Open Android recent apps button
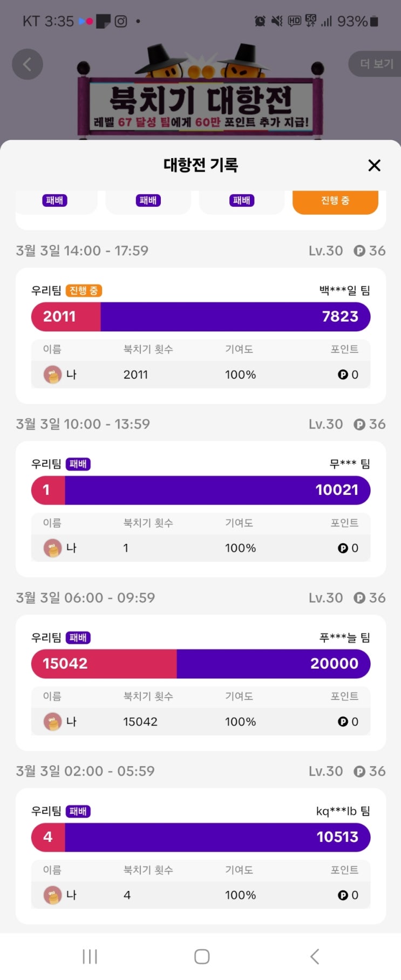Screen dimensions: 401x980 tap(90, 956)
